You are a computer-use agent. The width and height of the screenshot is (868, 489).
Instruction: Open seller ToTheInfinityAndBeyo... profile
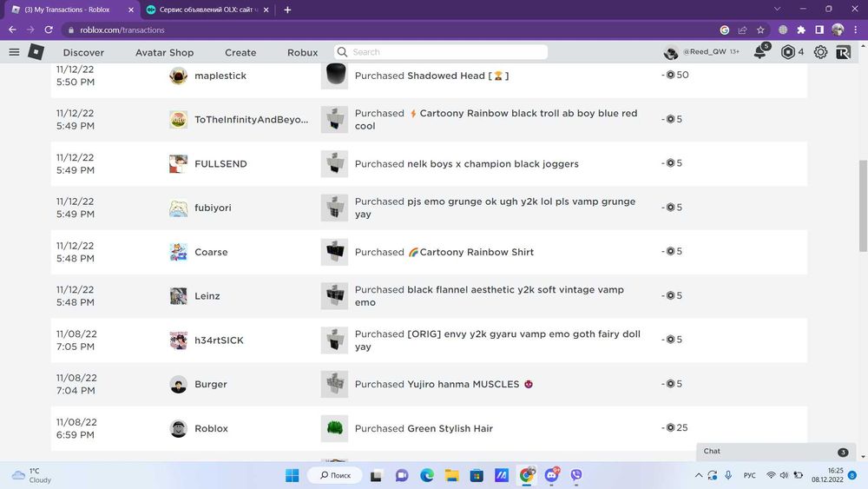pos(252,120)
